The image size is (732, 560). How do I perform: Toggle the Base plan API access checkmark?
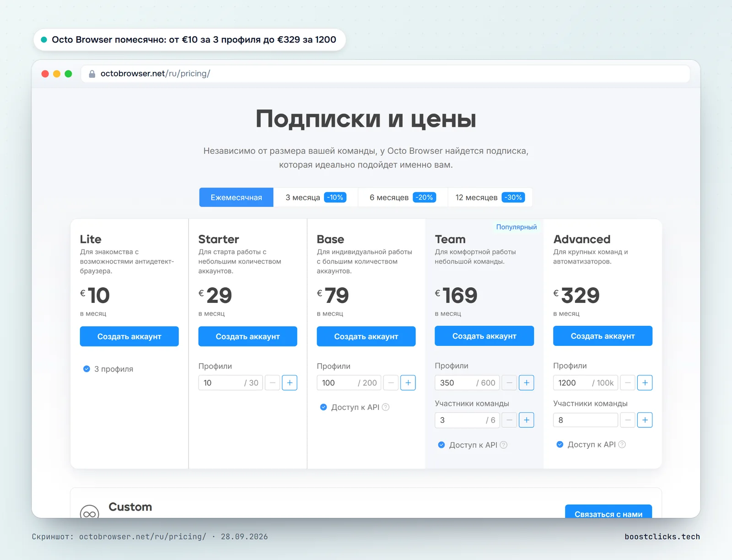(323, 407)
